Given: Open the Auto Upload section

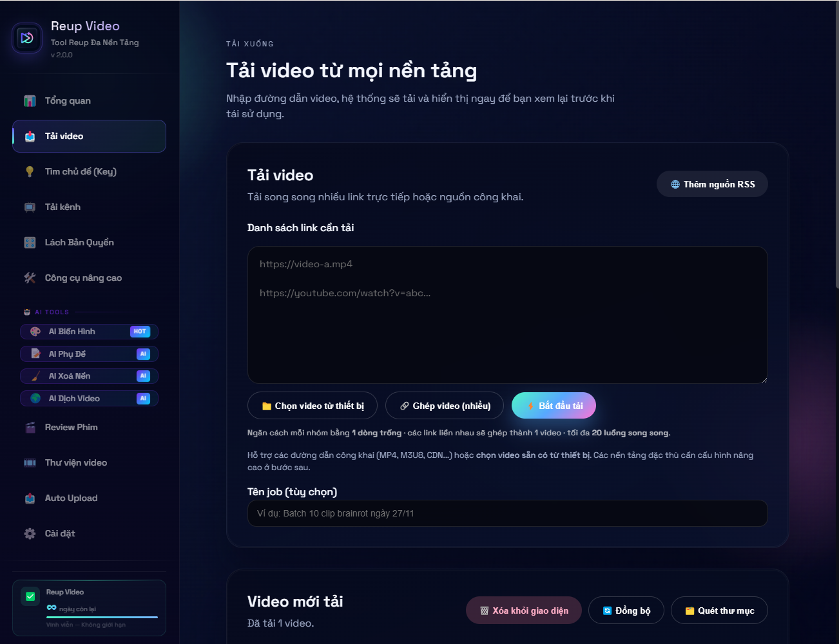Looking at the screenshot, I should pyautogui.click(x=71, y=498).
